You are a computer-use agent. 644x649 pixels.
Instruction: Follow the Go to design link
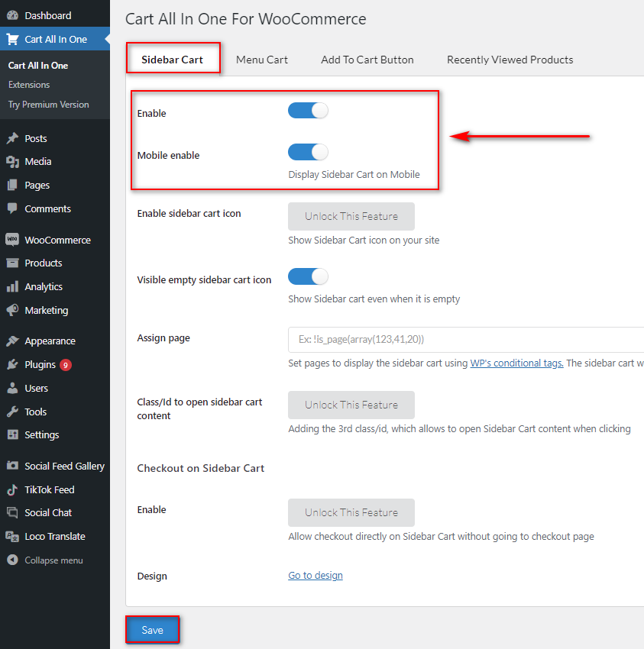(x=316, y=576)
